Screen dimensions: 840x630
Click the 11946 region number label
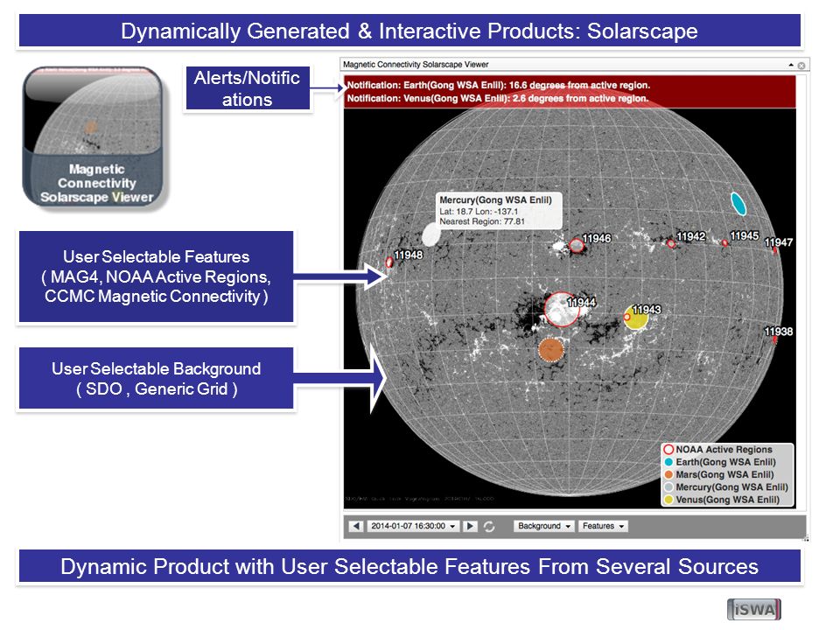click(597, 238)
